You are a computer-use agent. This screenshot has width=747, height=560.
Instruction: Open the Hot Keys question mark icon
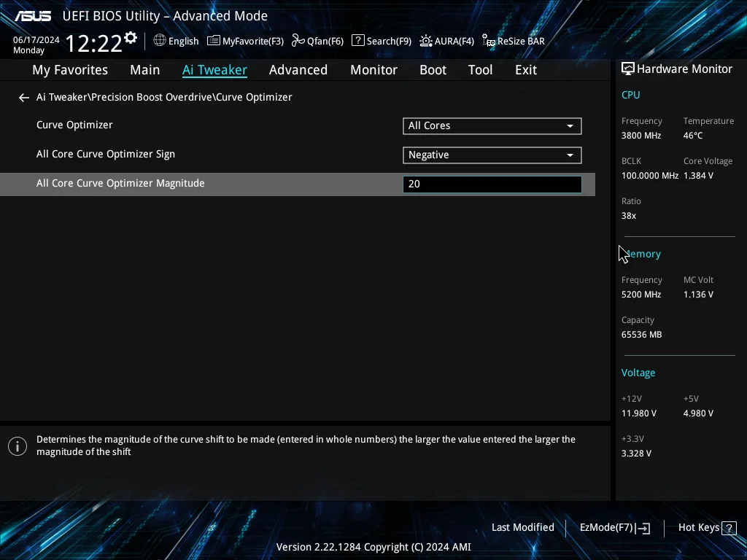pos(729,528)
